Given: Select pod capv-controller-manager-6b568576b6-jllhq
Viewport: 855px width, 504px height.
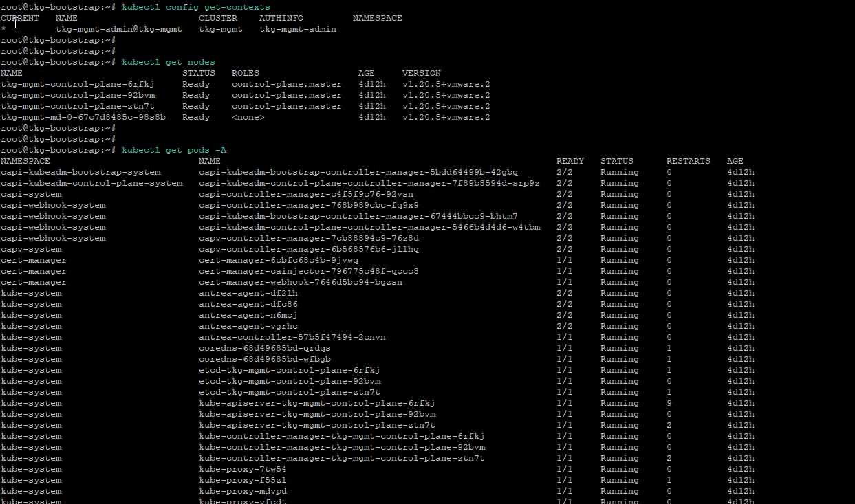Looking at the screenshot, I should pos(309,249).
